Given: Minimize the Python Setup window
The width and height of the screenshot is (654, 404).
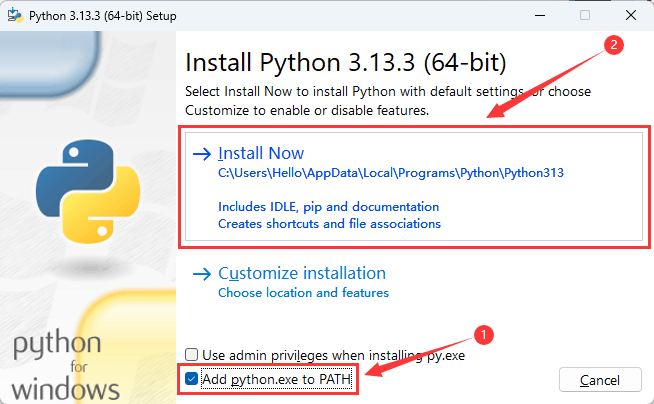Looking at the screenshot, I should pos(540,15).
